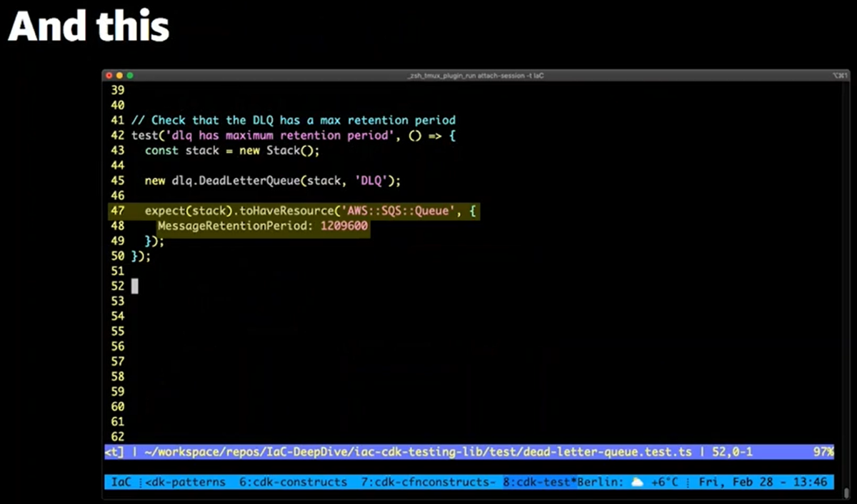The width and height of the screenshot is (857, 504).
Task: Click line number 50 in the gutter
Action: tap(118, 256)
